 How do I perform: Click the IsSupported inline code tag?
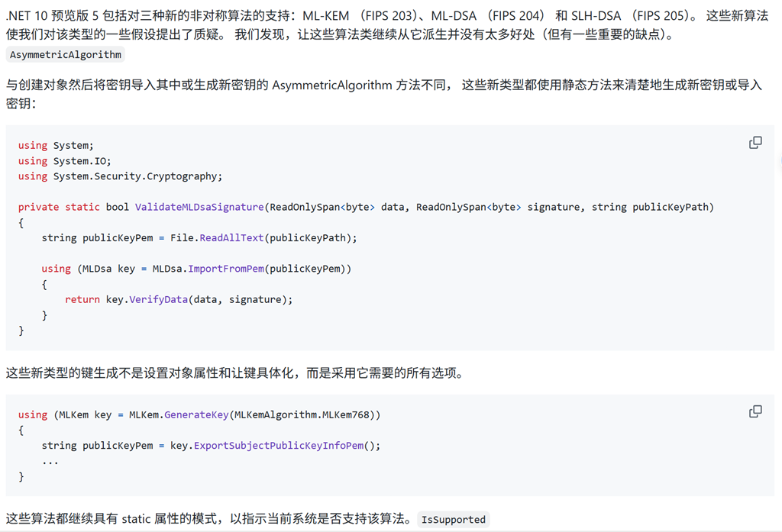pyautogui.click(x=454, y=520)
